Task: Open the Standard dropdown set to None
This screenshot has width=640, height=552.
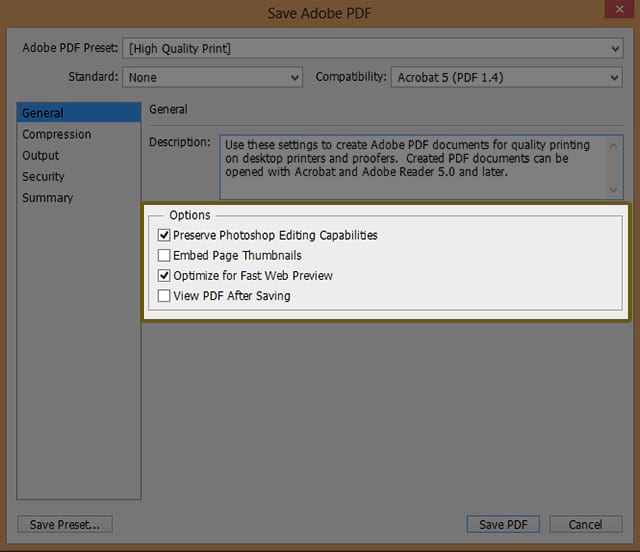Action: tap(212, 77)
